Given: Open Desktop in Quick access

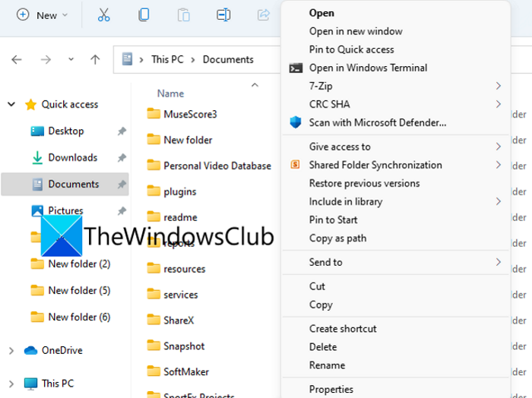Looking at the screenshot, I should point(66,131).
